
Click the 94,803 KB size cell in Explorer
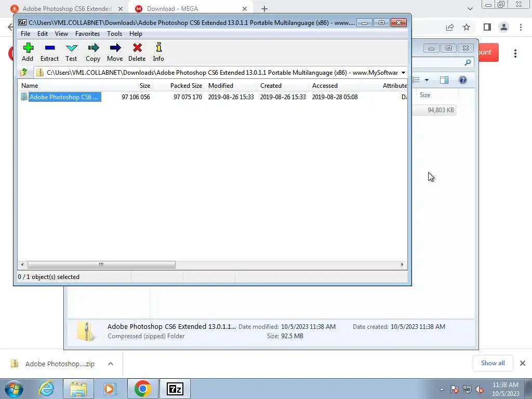441,110
